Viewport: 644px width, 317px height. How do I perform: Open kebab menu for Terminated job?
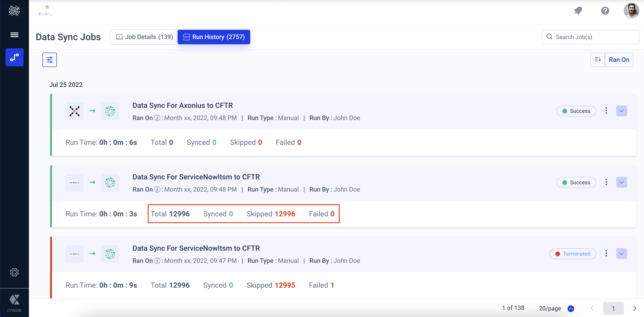click(x=606, y=254)
